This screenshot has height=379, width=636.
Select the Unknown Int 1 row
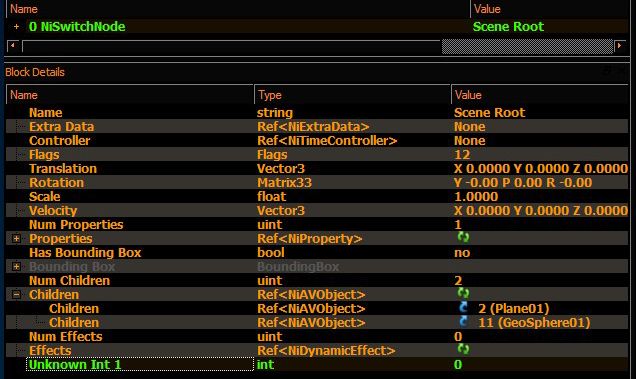tap(317, 364)
